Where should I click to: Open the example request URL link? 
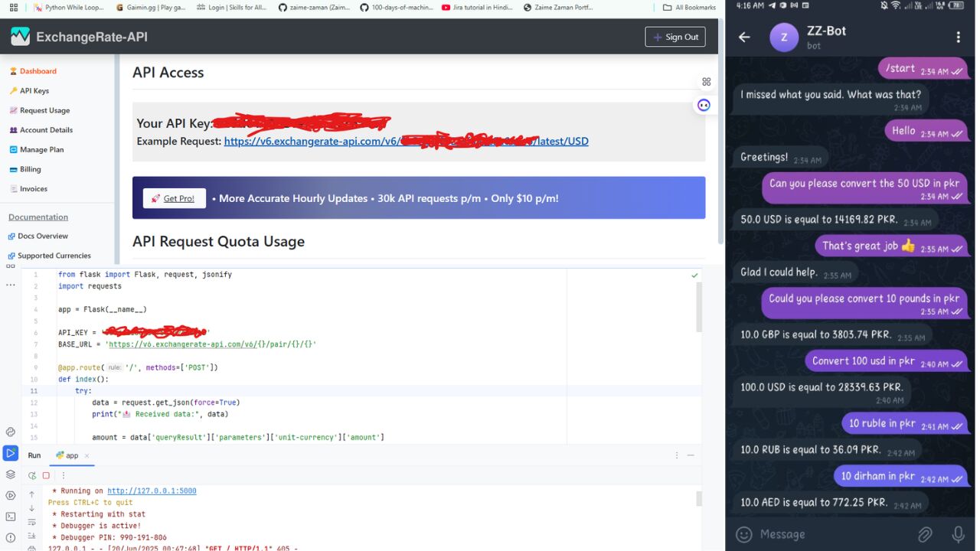(x=407, y=142)
